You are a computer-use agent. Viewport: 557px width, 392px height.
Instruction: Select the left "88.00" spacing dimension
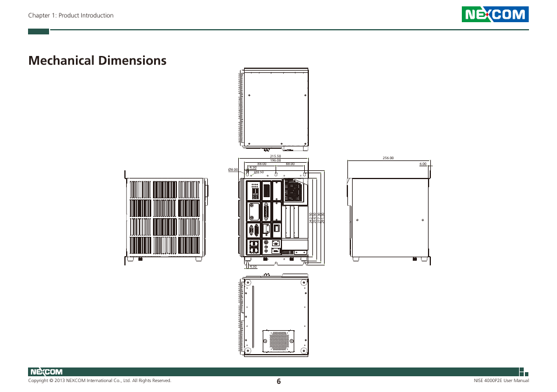[262, 164]
